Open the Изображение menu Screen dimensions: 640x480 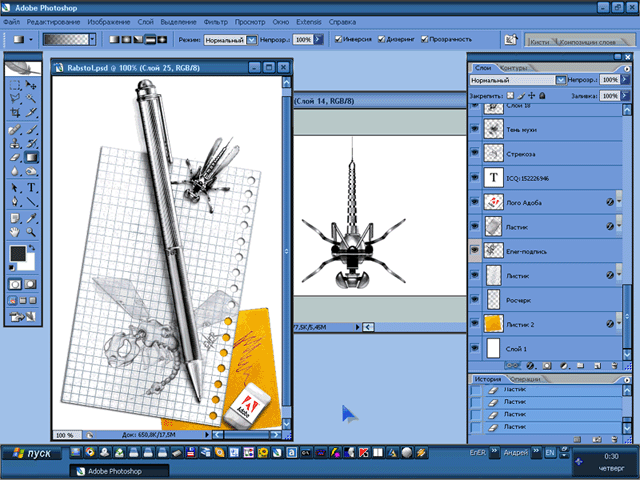pyautogui.click(x=109, y=22)
